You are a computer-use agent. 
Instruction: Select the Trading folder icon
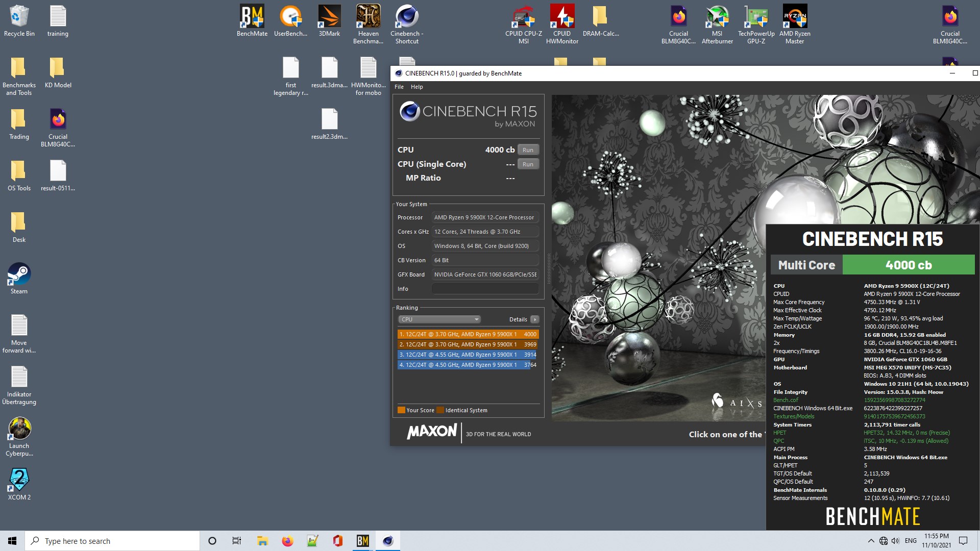point(19,124)
